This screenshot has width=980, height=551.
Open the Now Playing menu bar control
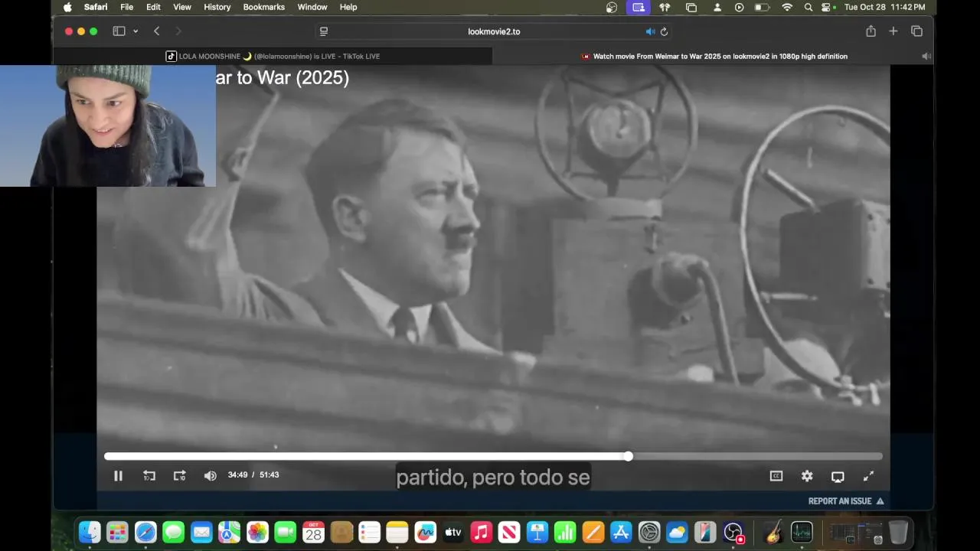pos(739,7)
